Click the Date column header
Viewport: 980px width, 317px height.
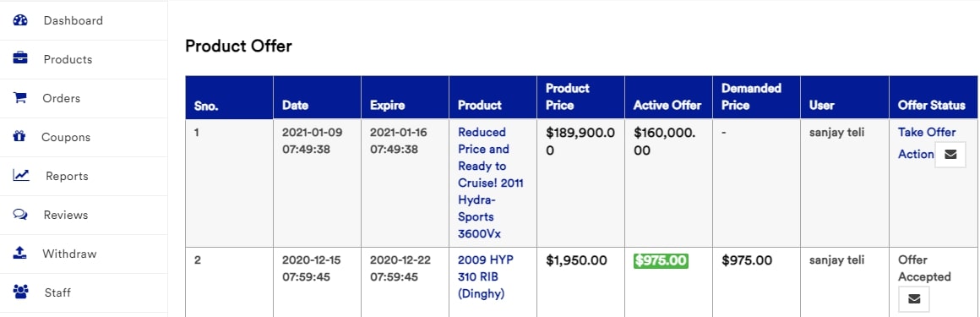click(295, 105)
